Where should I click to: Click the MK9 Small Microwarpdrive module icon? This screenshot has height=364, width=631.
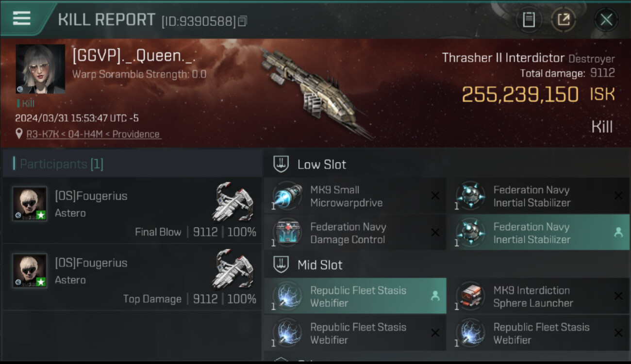288,196
